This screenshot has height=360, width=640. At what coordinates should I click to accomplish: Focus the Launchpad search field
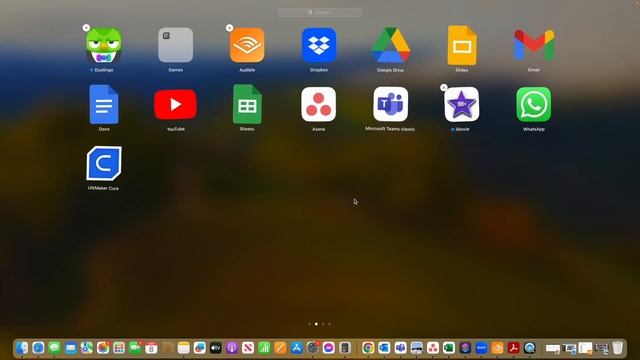pos(320,12)
